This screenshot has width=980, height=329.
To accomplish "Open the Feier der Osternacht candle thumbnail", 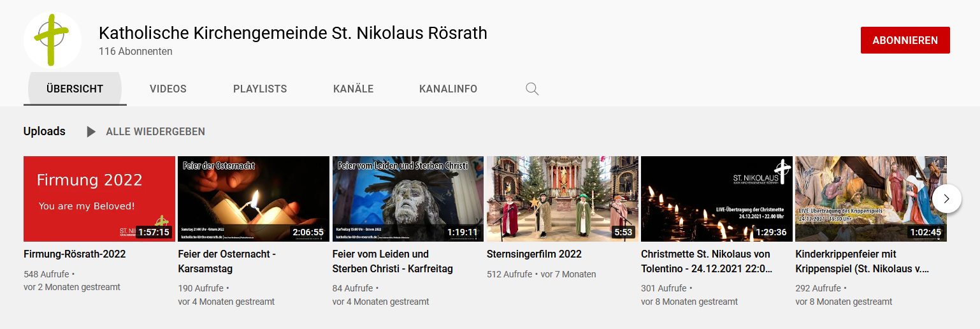I will 254,199.
